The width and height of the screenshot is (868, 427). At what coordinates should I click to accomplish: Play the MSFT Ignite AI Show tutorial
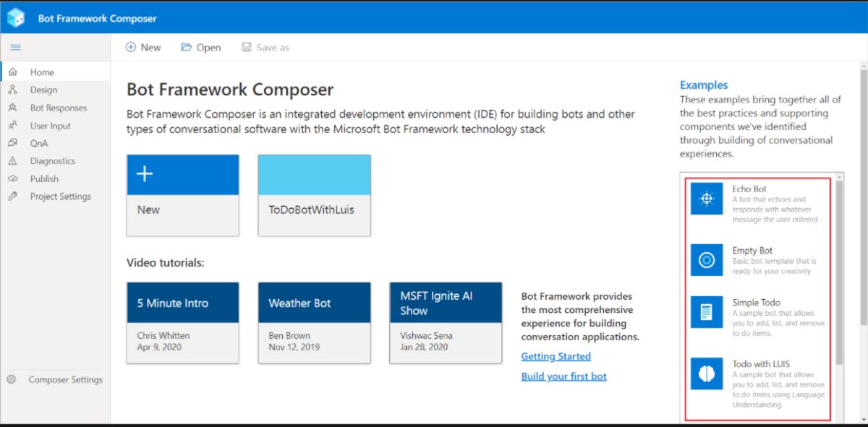click(446, 323)
